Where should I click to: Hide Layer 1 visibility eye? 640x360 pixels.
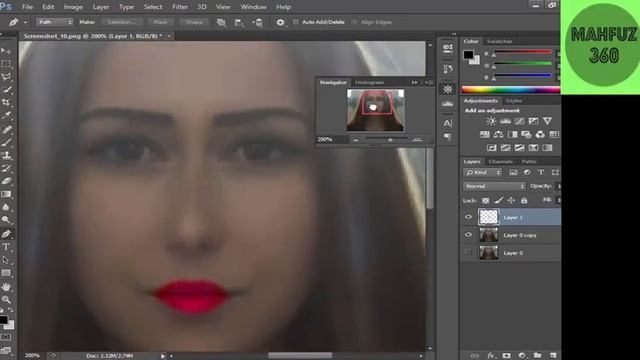468,217
